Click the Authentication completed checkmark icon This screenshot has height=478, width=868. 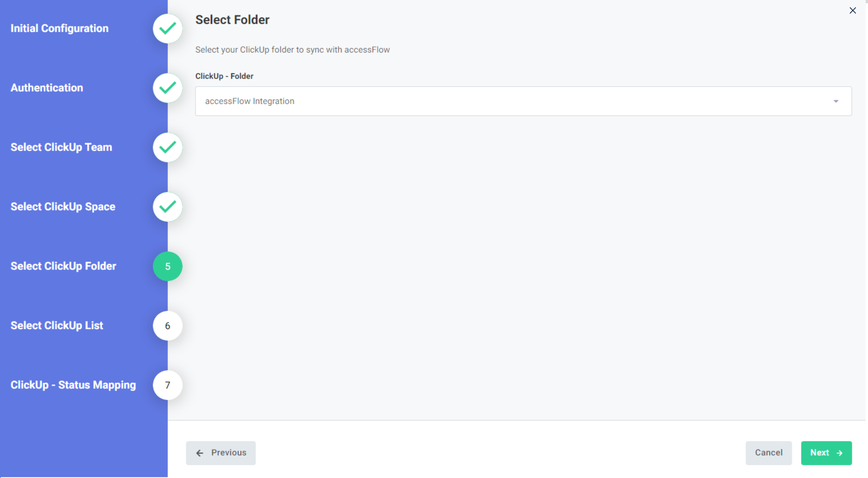167,88
